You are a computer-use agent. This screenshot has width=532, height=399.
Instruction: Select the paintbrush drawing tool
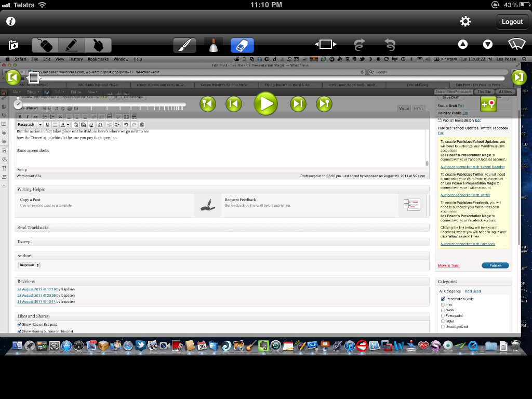[x=184, y=45]
